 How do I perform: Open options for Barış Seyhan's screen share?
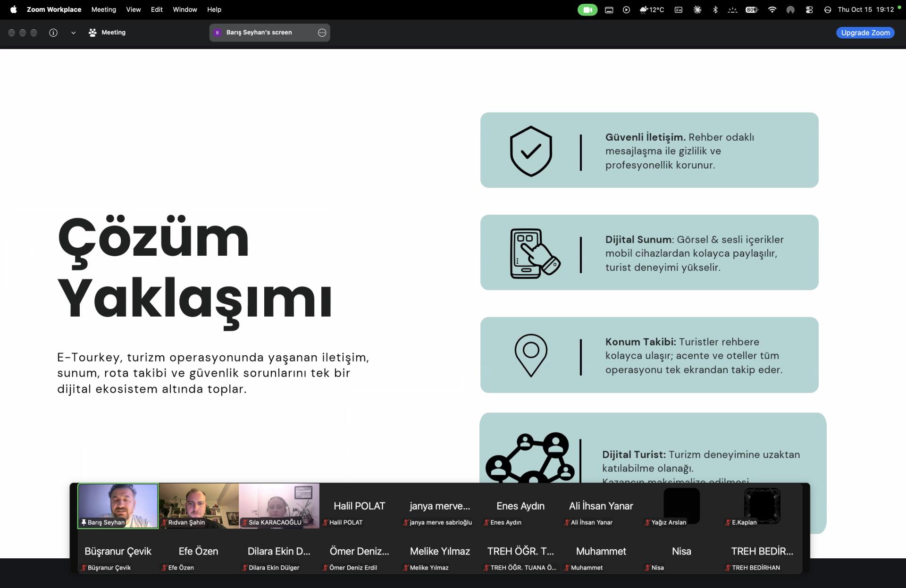point(322,33)
